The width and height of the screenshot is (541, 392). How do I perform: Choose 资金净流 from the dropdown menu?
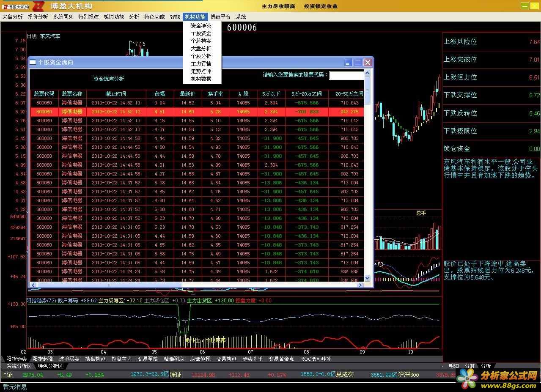pos(201,26)
